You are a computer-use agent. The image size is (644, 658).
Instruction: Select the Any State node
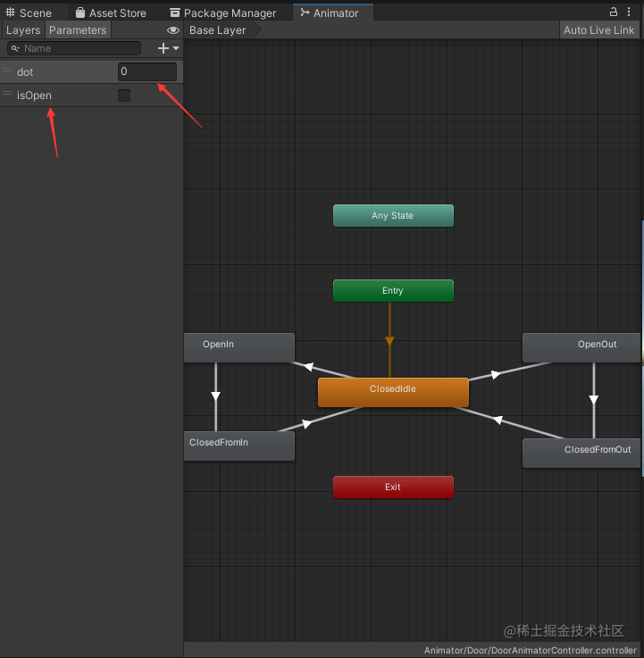[x=393, y=216]
